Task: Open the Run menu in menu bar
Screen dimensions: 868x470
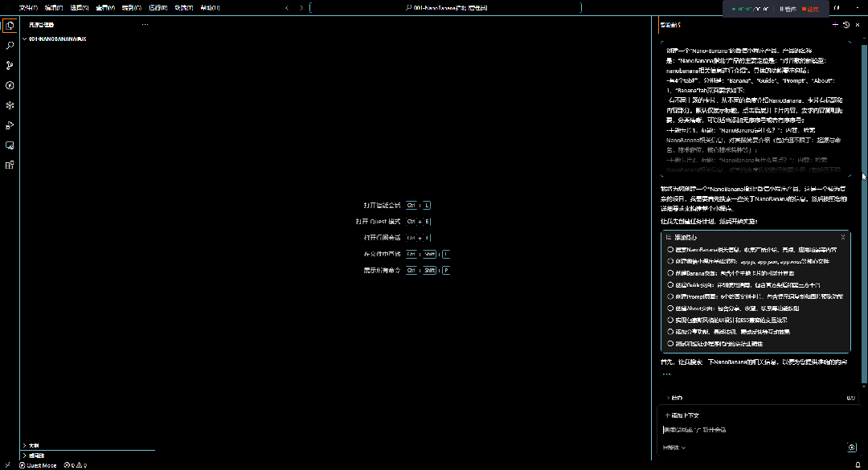Action: 158,8
